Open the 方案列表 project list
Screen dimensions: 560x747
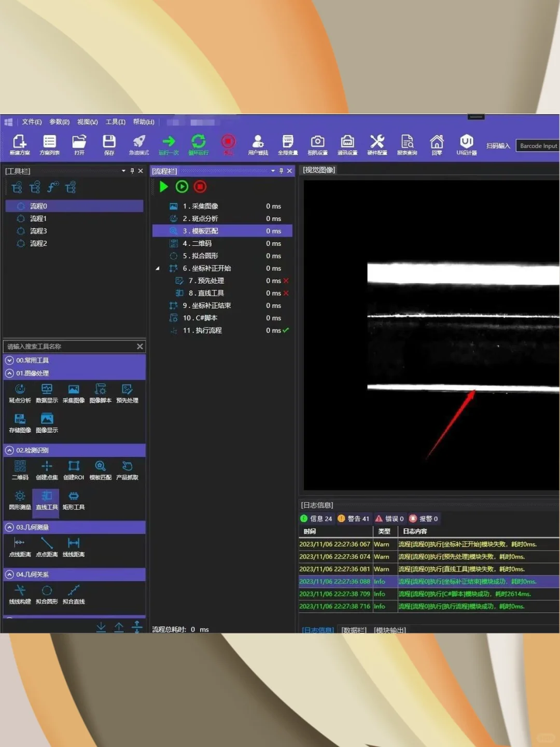(49, 145)
